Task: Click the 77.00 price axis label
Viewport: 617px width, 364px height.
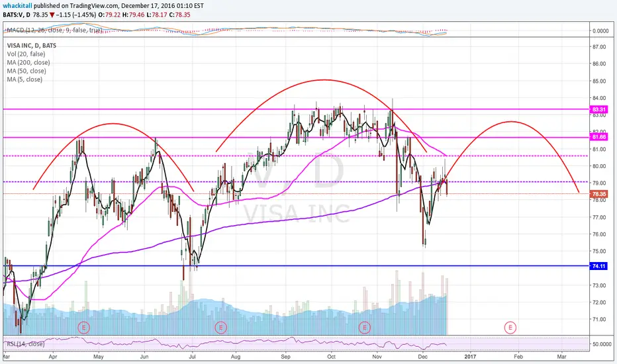Action: [598, 217]
